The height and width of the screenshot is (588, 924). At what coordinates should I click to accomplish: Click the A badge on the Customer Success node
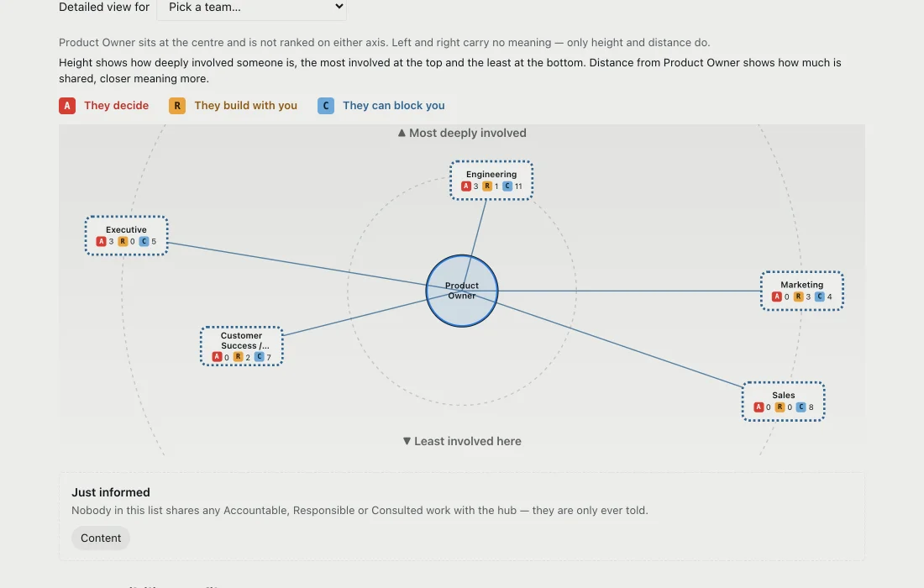pos(217,357)
